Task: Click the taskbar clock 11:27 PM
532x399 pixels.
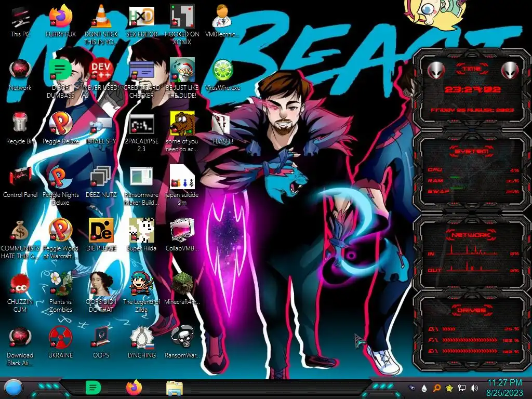Action: tap(504, 383)
